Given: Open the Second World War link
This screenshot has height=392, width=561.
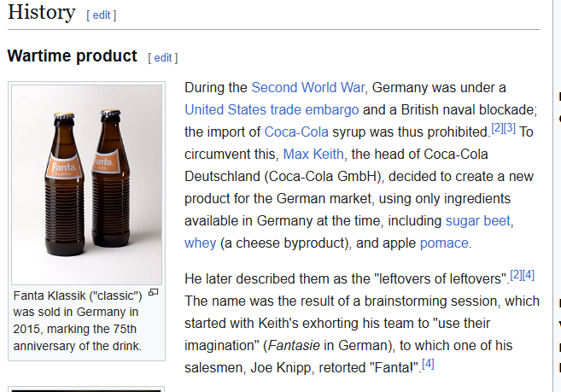Looking at the screenshot, I should (x=308, y=88).
